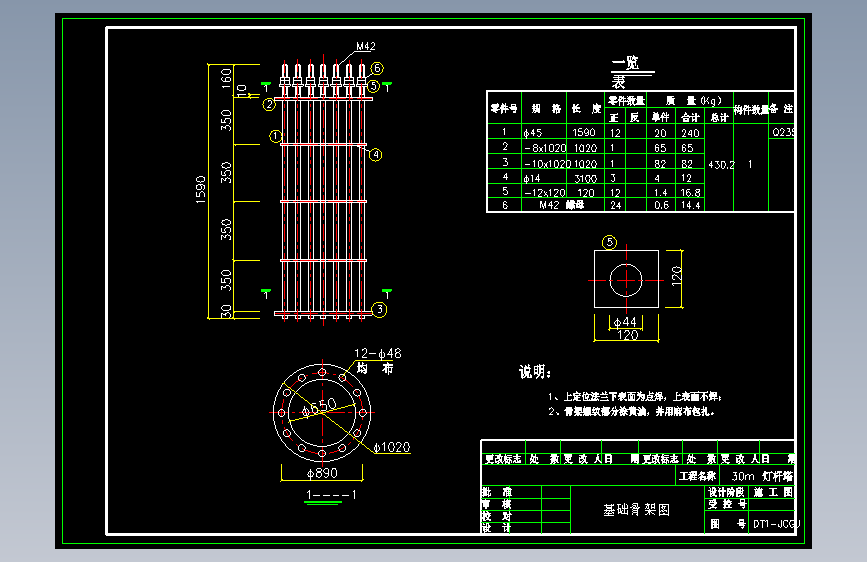Select the 零件号 column header
867x562 pixels.
(503, 108)
